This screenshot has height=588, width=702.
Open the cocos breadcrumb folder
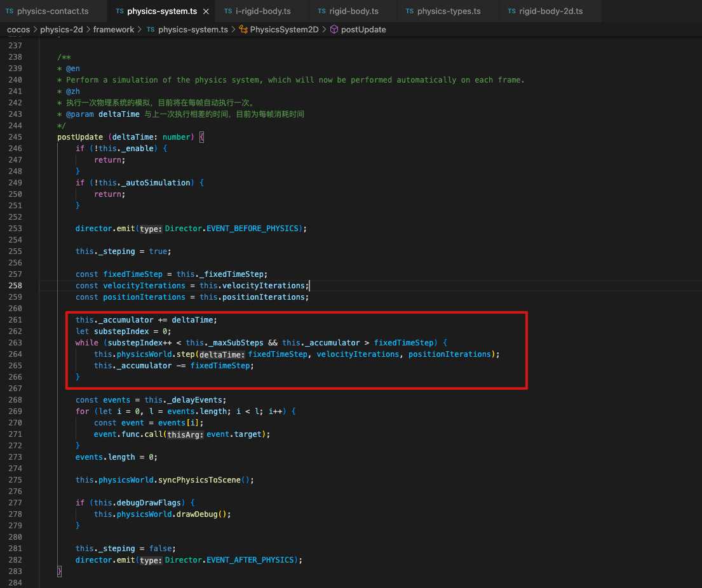(x=18, y=30)
